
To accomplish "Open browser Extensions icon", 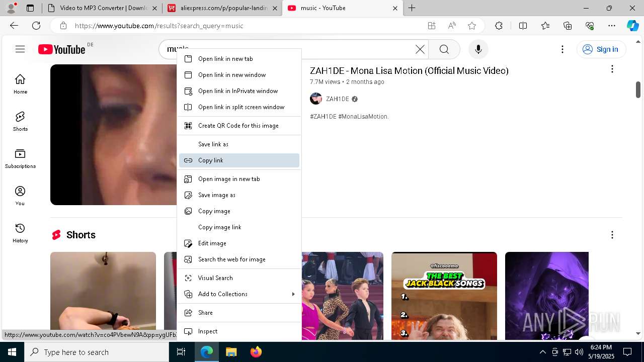I will pyautogui.click(x=499, y=26).
